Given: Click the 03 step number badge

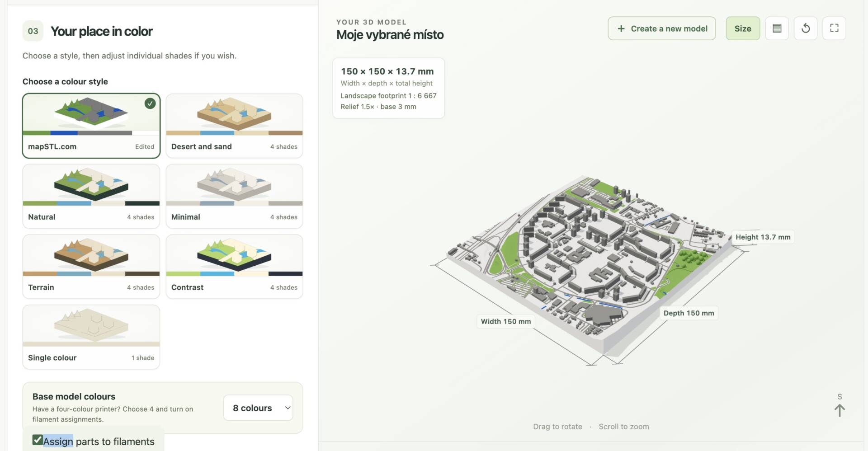Looking at the screenshot, I should 33,31.
